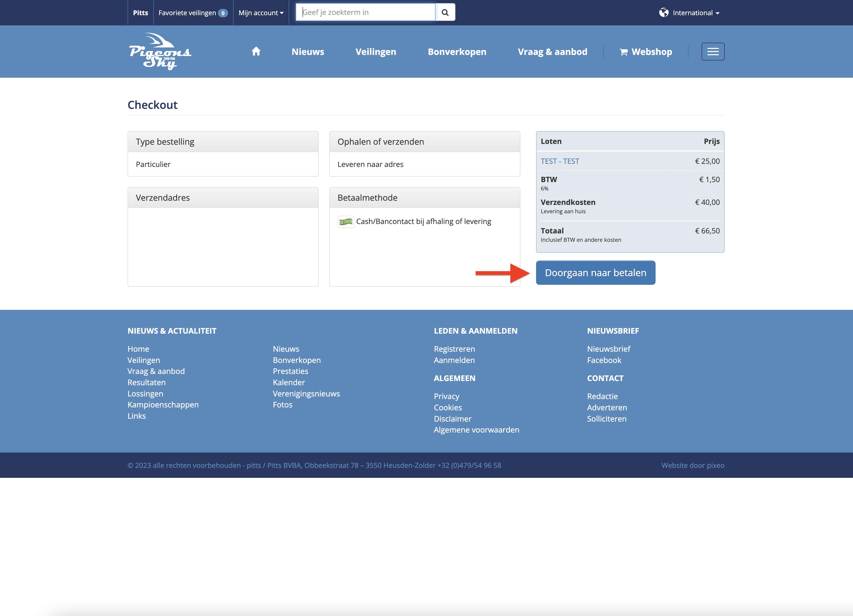853x616 pixels.
Task: Open Nieuws in the main navigation
Action: pyautogui.click(x=308, y=52)
